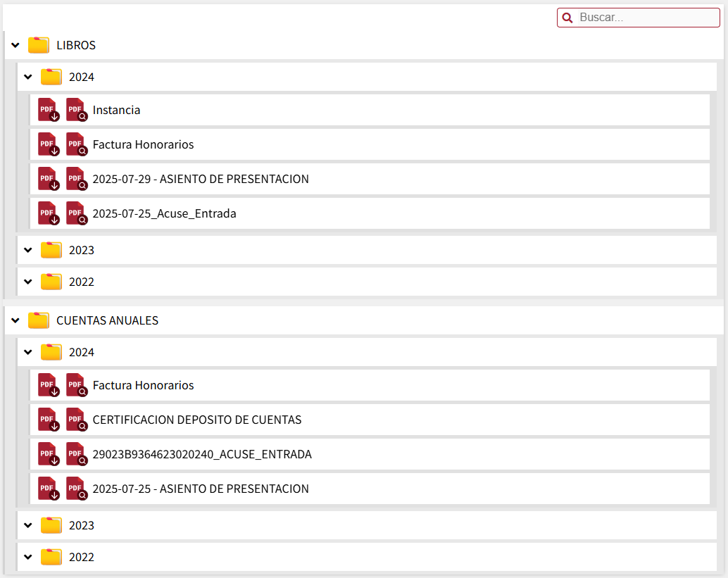
Task: Click the magnifier icon in the search box
Action: (x=567, y=18)
